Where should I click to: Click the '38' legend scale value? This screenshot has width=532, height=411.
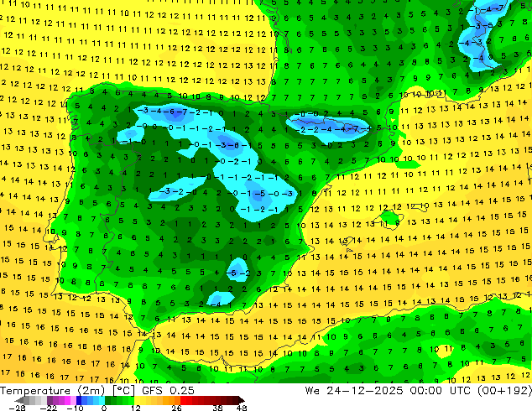pyautogui.click(x=218, y=408)
